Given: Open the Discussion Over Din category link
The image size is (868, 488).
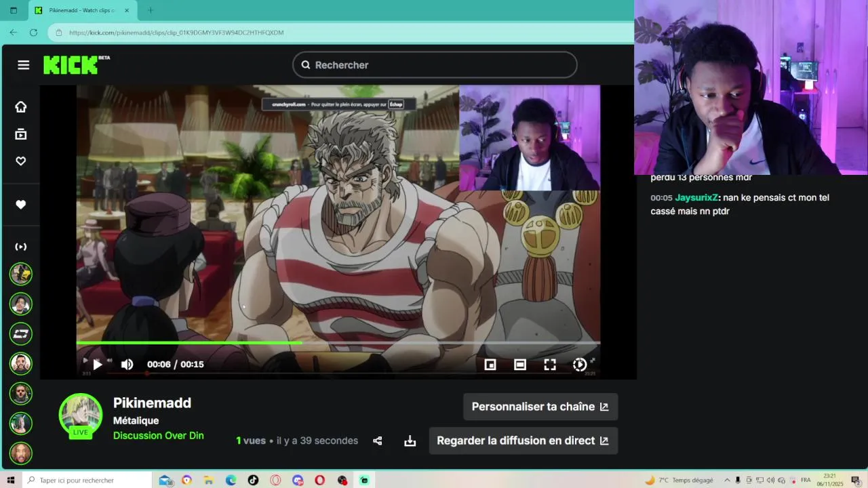Looking at the screenshot, I should point(159,436).
